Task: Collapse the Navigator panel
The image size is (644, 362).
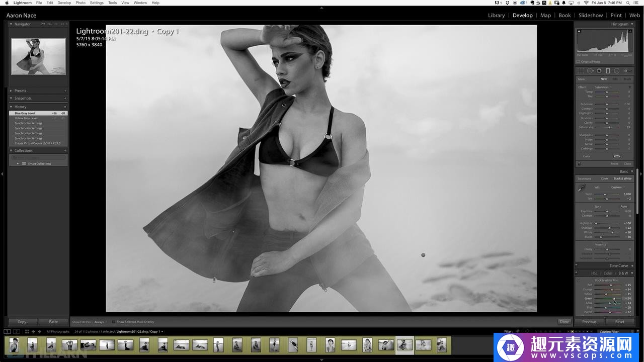Action: (x=11, y=24)
